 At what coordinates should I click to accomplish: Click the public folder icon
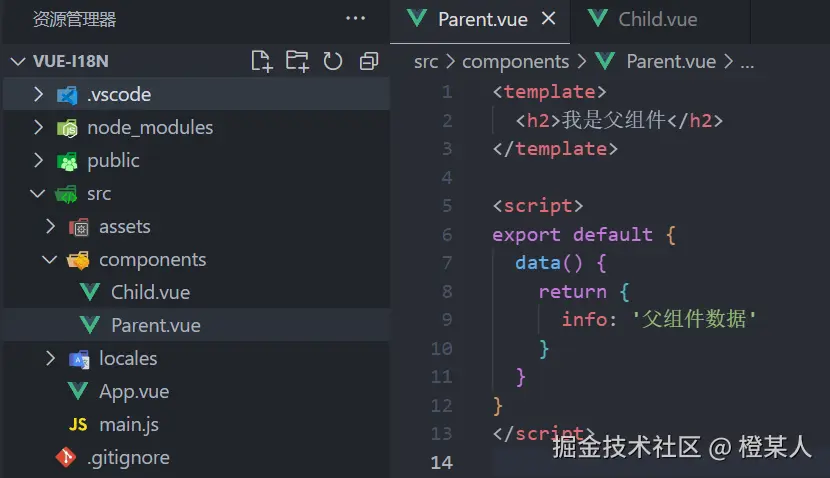click(67, 161)
